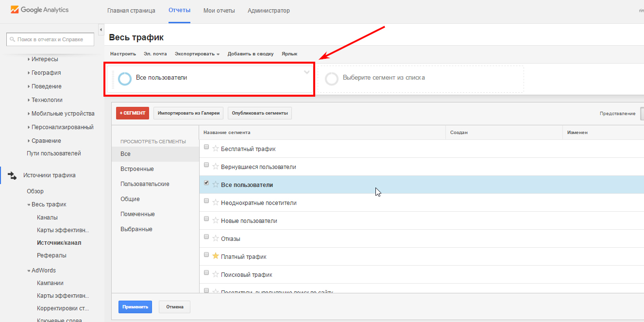This screenshot has height=322, width=644.
Task: Check the Новые пользователи checkbox
Action: 206,219
